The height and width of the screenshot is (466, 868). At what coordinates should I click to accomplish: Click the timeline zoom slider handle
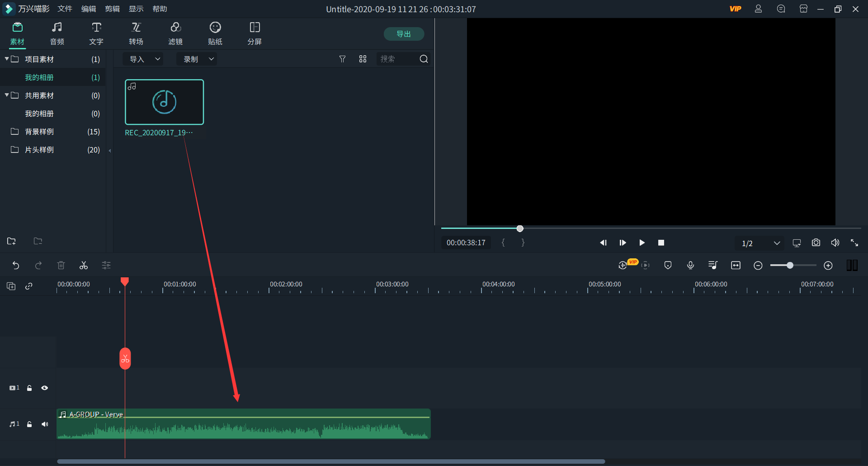click(x=790, y=266)
